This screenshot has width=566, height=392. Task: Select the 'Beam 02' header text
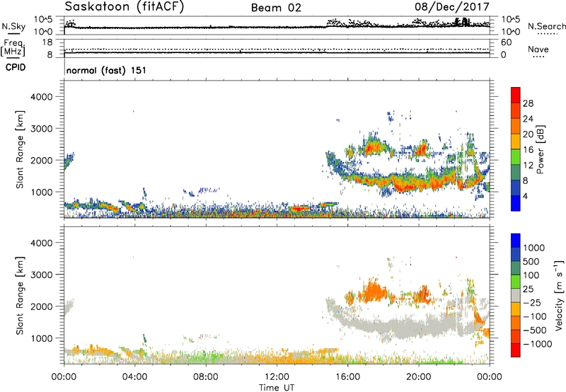point(276,8)
